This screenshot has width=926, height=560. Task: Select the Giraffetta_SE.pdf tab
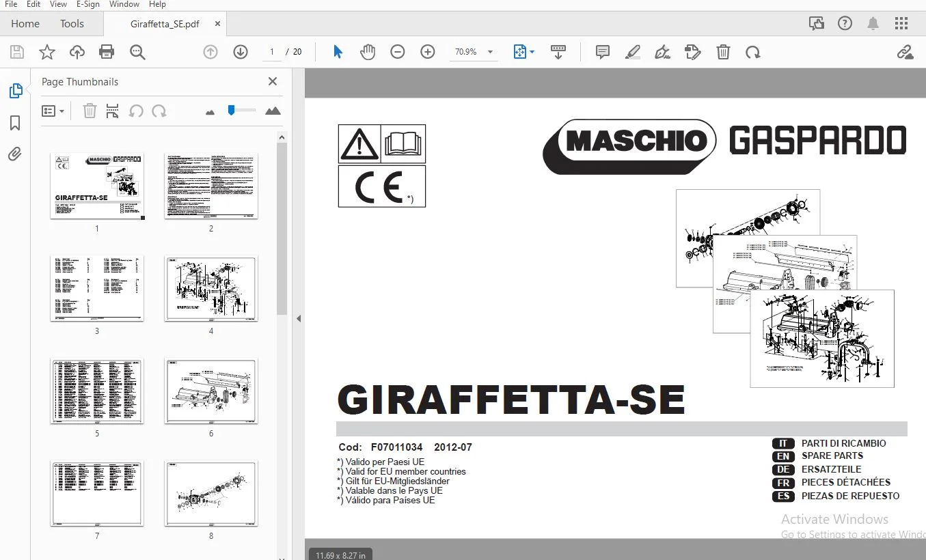[x=165, y=23]
